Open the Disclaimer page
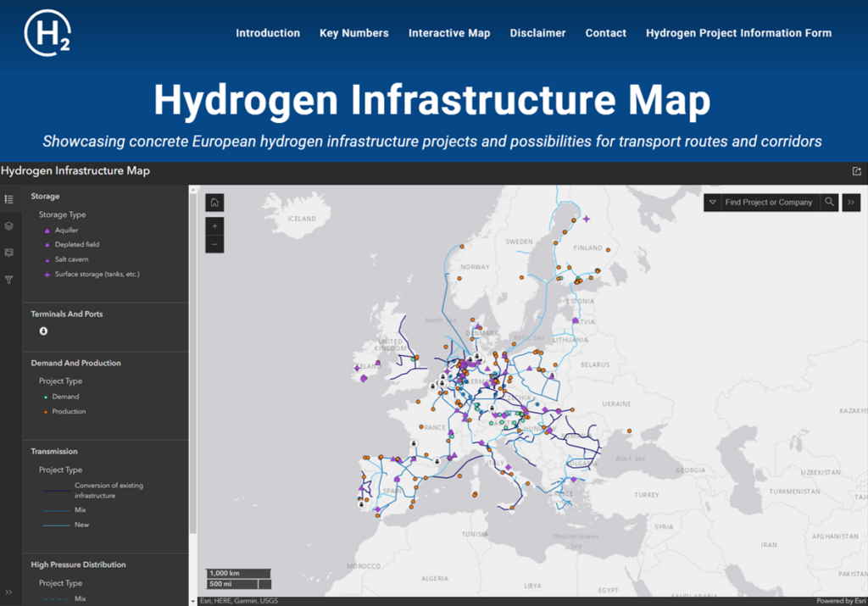Viewport: 868px width, 606px height. click(537, 33)
